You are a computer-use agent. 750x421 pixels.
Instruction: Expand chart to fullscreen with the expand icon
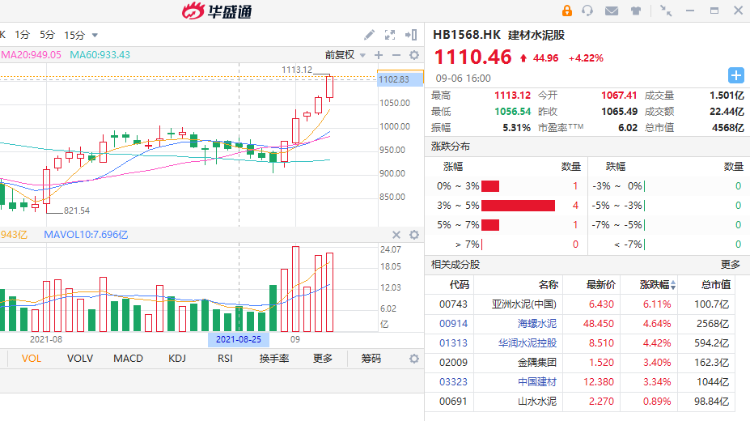point(389,34)
